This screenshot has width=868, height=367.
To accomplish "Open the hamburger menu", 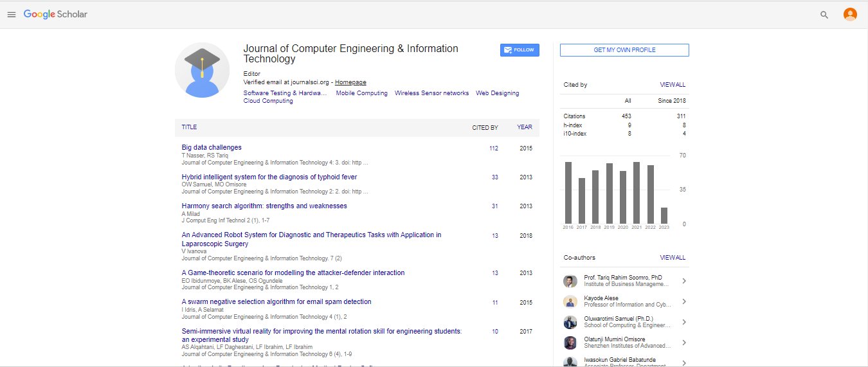I will [12, 14].
